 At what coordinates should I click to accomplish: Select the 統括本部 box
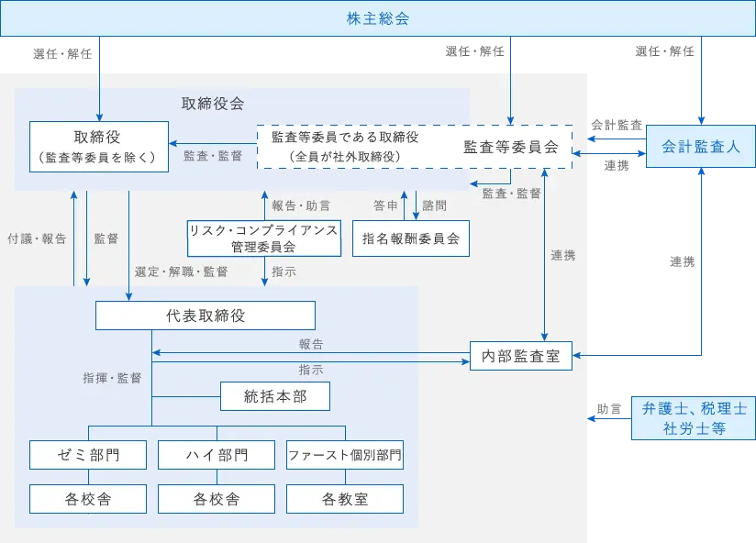[x=275, y=396]
